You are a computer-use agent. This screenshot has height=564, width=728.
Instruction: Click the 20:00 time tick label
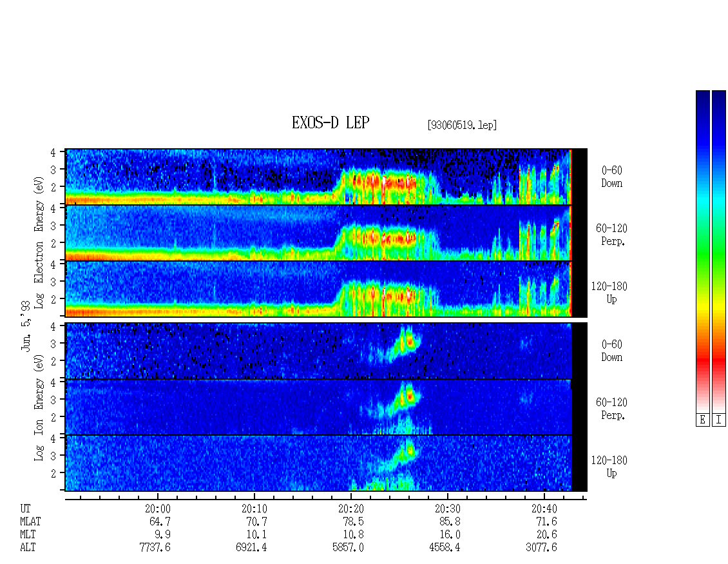click(157, 509)
